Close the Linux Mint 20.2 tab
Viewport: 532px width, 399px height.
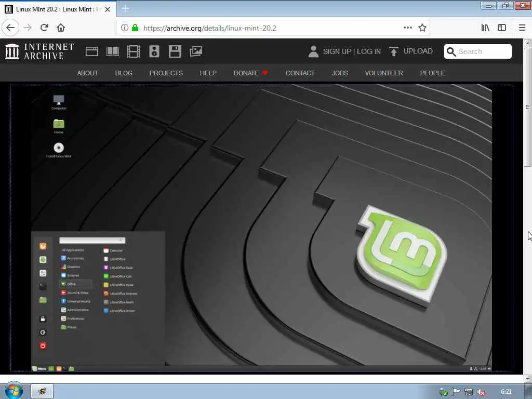108,9
